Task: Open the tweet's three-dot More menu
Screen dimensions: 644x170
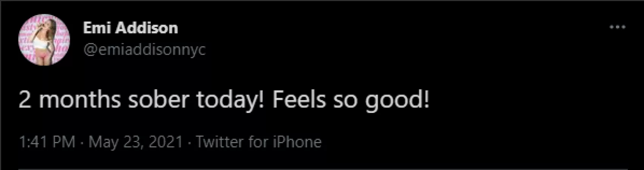Action: coord(618,28)
